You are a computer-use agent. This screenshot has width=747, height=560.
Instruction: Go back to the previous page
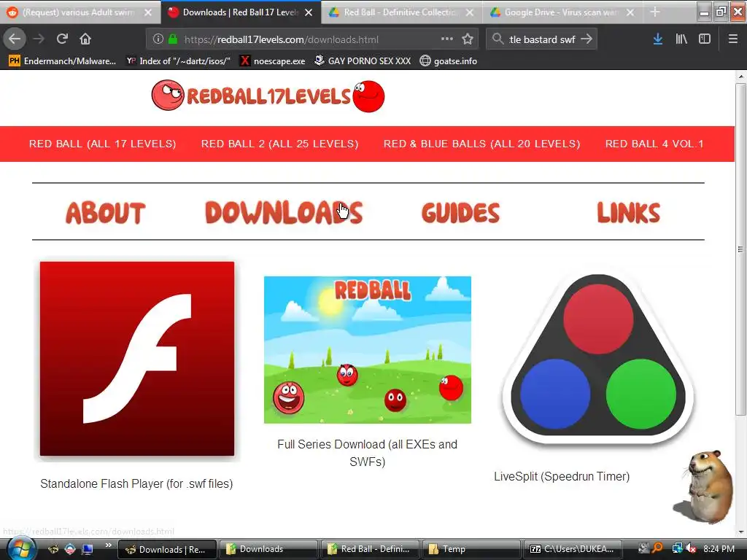tap(15, 39)
